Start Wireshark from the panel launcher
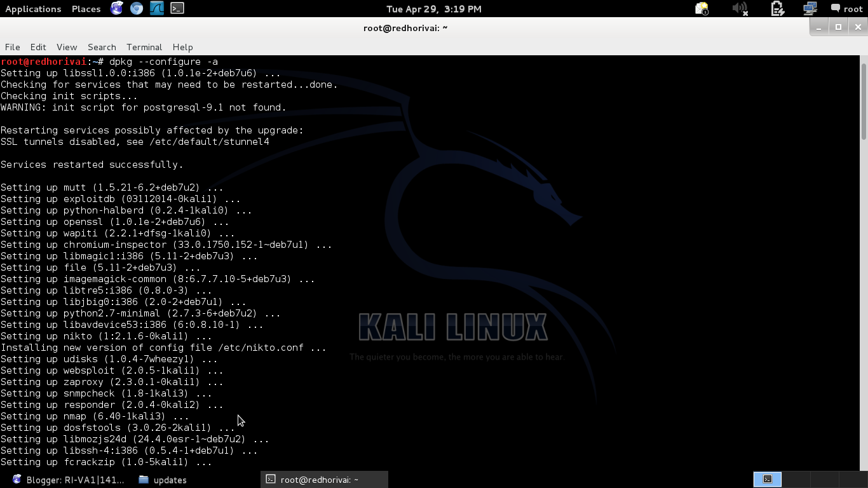 [157, 9]
